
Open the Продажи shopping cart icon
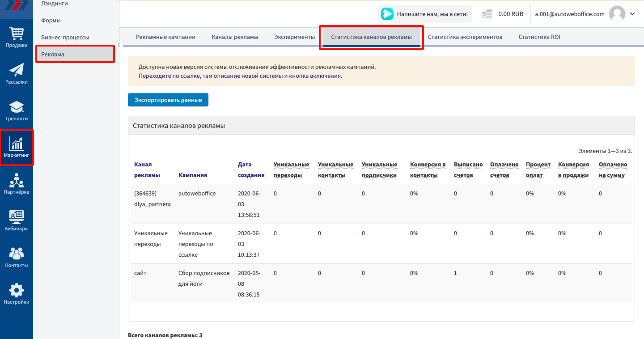[x=17, y=34]
